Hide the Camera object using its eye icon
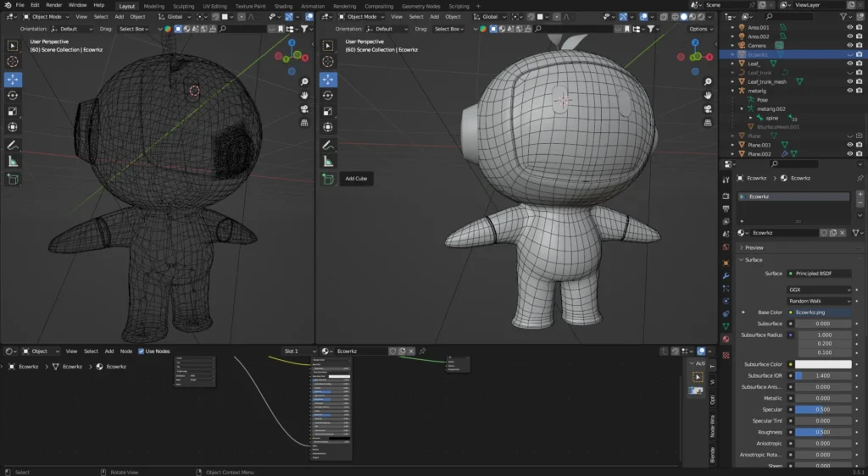This screenshot has height=476, width=868. tap(849, 45)
